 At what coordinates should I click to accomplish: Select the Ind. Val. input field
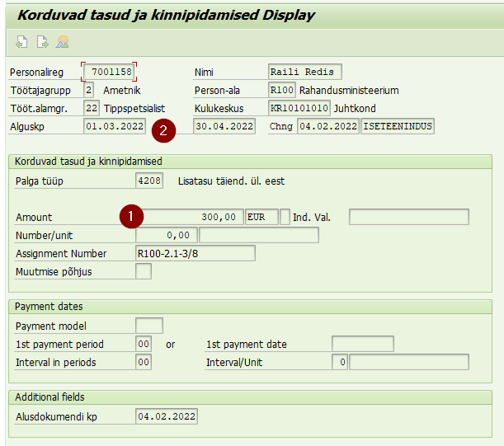point(409,217)
